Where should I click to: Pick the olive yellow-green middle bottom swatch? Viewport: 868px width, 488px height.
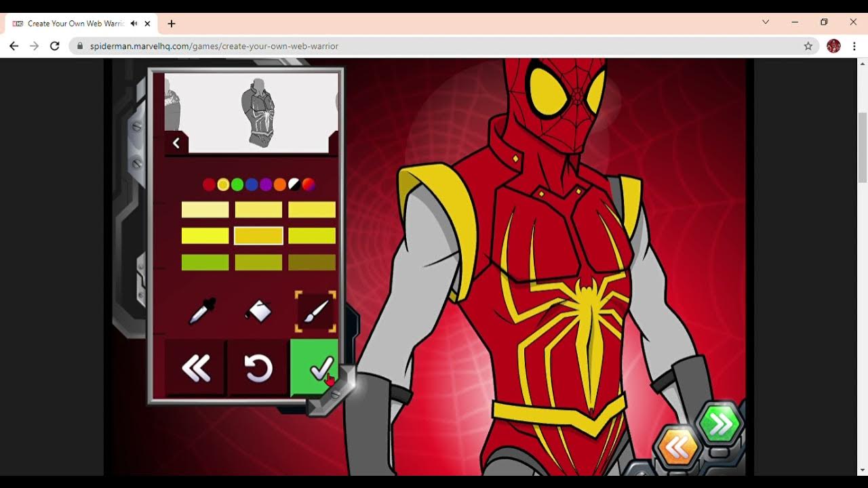tap(258, 262)
